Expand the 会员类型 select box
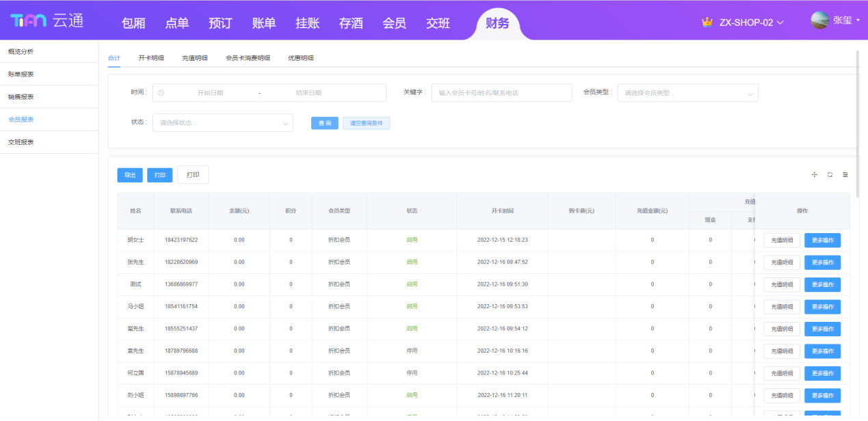868x421 pixels. tap(687, 93)
